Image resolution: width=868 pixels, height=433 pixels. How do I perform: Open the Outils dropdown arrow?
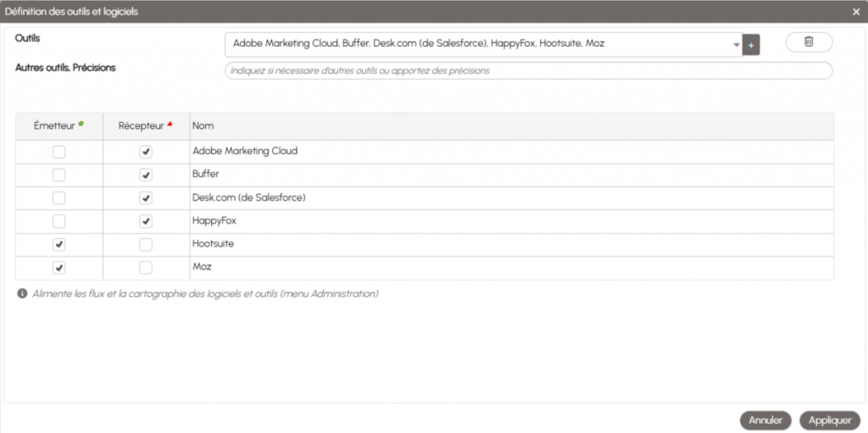coord(737,45)
